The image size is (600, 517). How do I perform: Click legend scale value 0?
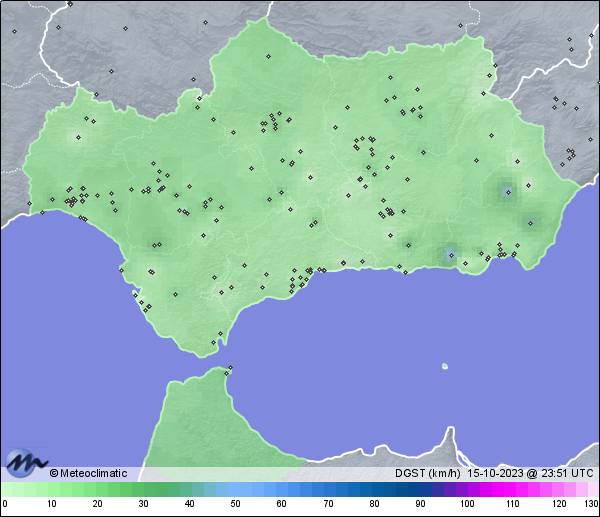5,503
